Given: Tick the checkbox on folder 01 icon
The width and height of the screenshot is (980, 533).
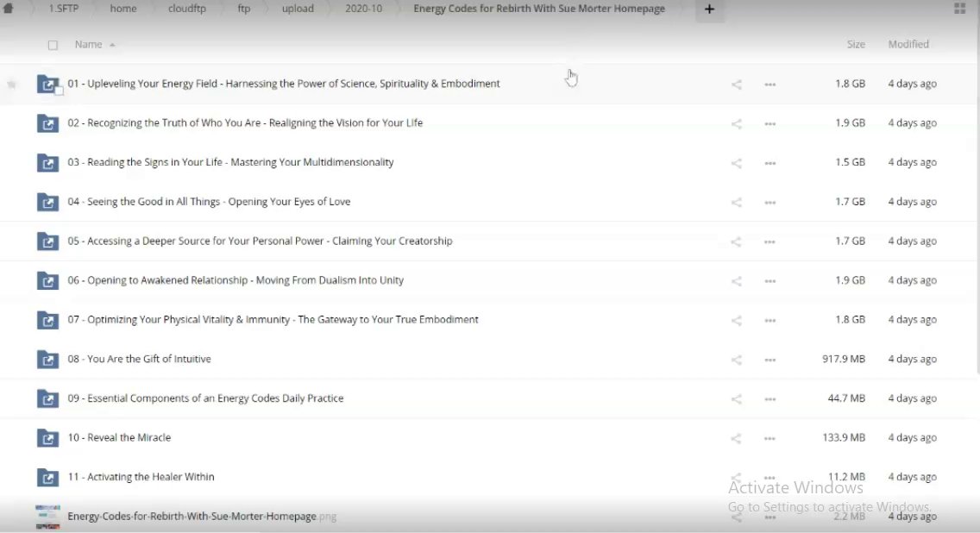Looking at the screenshot, I should pyautogui.click(x=59, y=90).
